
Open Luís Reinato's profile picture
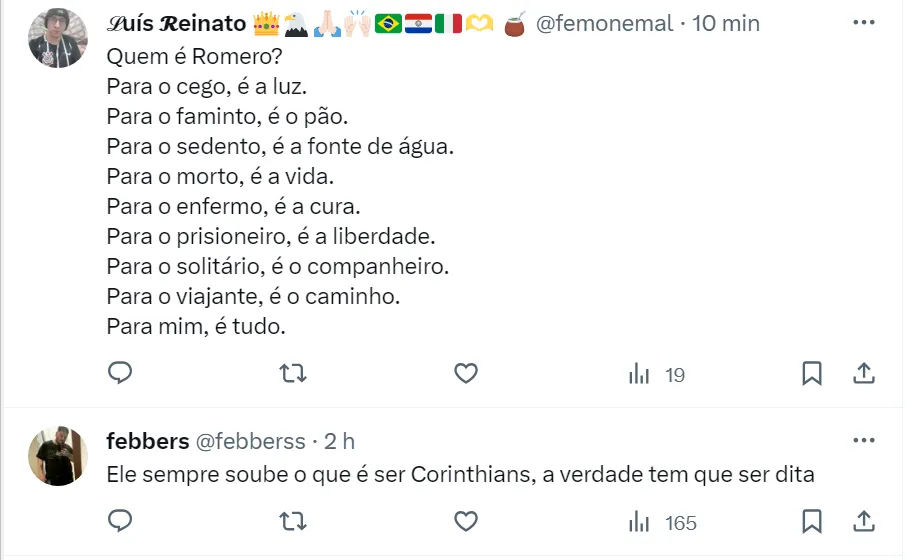[x=57, y=38]
